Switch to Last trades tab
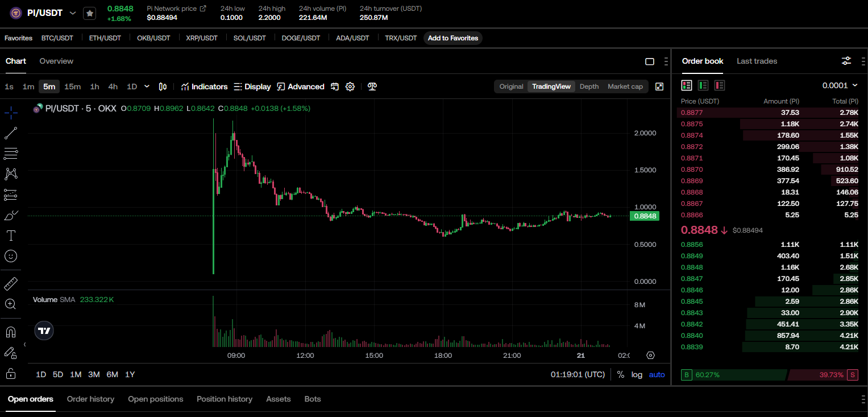The width and height of the screenshot is (868, 417). pyautogui.click(x=757, y=61)
